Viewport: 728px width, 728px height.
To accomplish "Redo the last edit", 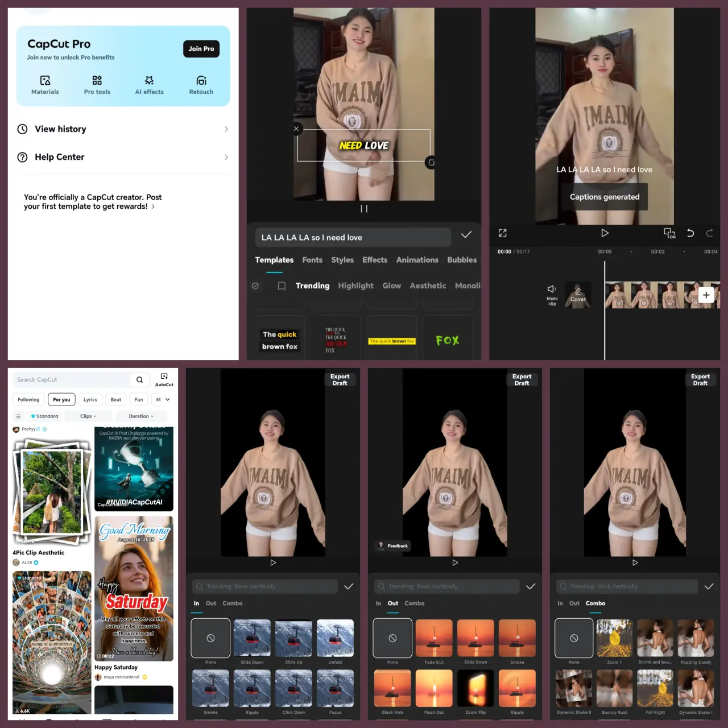I will click(709, 233).
